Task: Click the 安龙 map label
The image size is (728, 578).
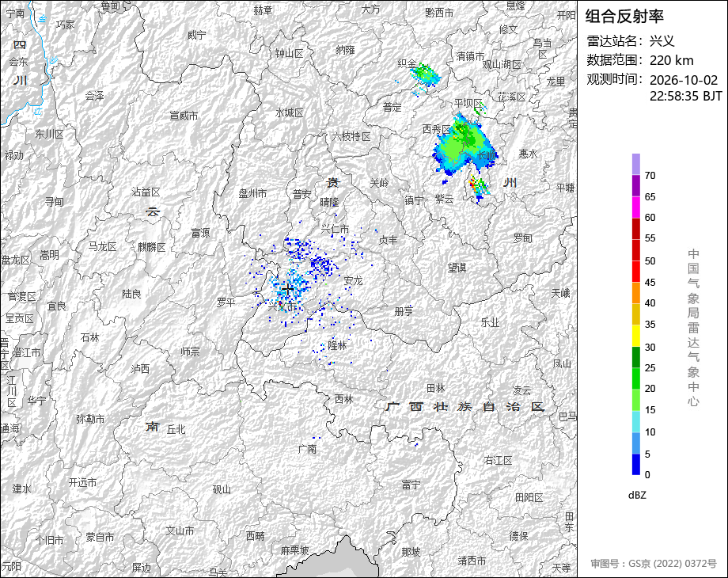Action: (x=354, y=280)
